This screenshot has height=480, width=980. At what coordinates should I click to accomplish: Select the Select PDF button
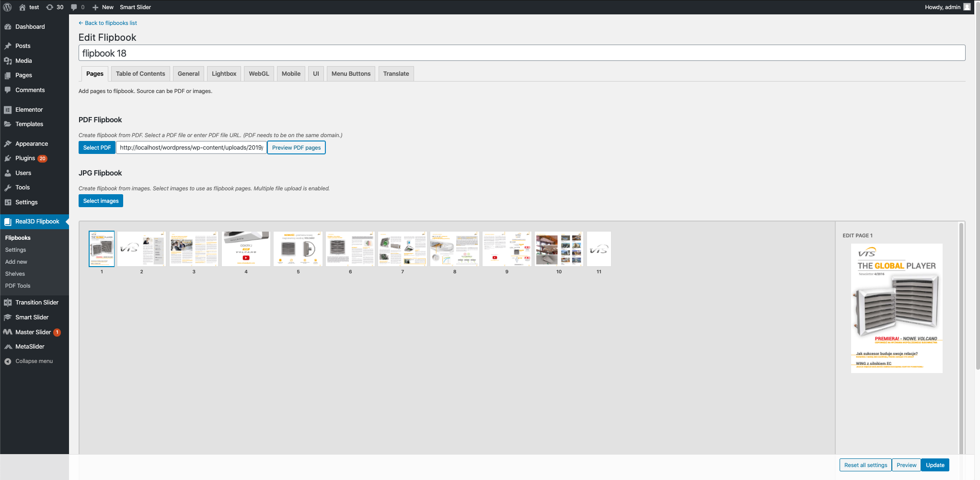[97, 147]
